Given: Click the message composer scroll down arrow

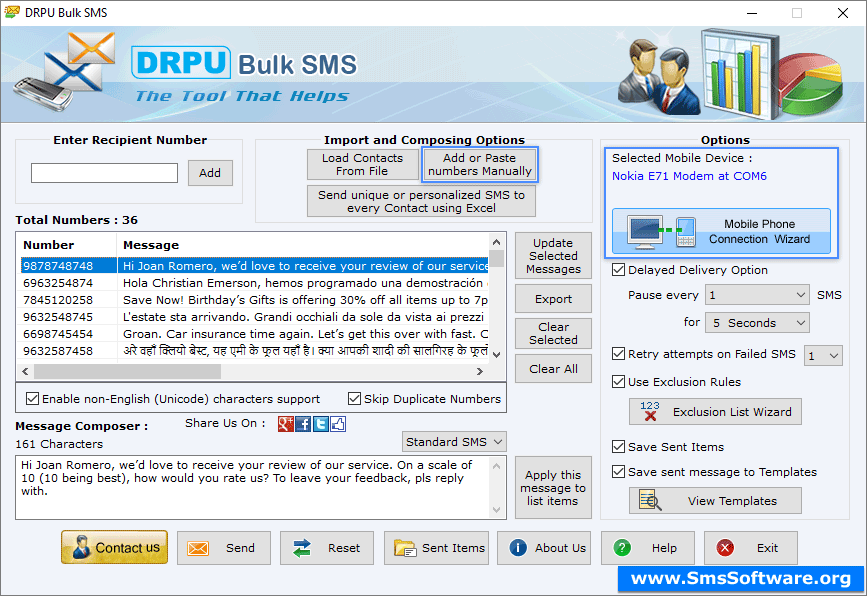Looking at the screenshot, I should tap(497, 510).
